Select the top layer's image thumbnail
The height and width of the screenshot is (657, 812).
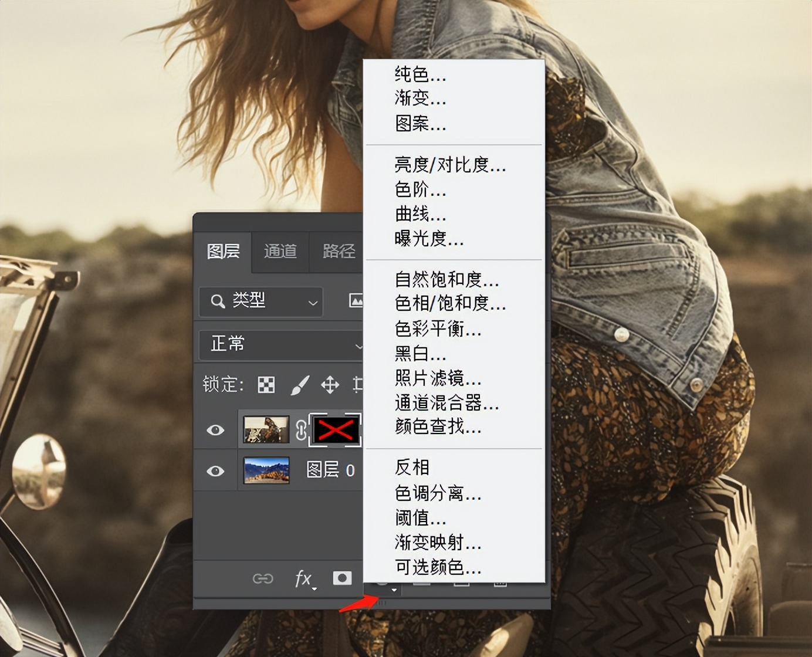coord(266,429)
